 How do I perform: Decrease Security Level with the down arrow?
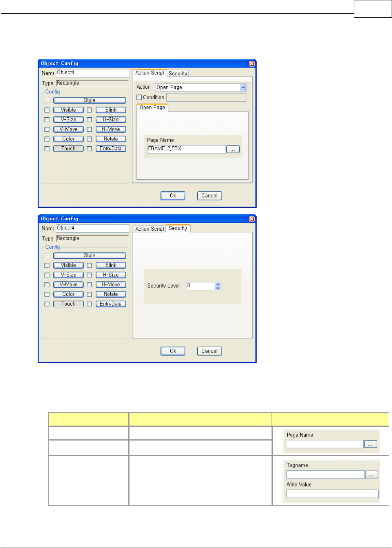(x=218, y=288)
